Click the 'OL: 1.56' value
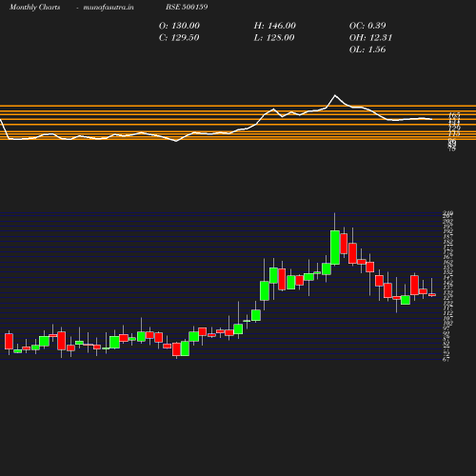Image resolution: width=476 pixels, height=476 pixels. point(367,50)
